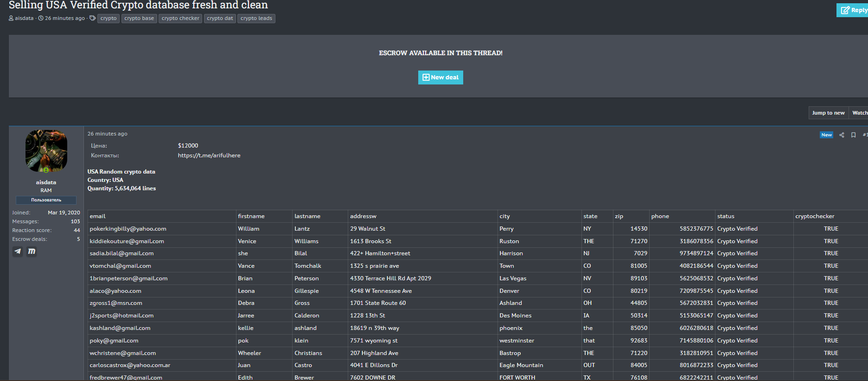Open the post author's avatar image
Viewport: 868px width, 381px height.
pos(46,151)
